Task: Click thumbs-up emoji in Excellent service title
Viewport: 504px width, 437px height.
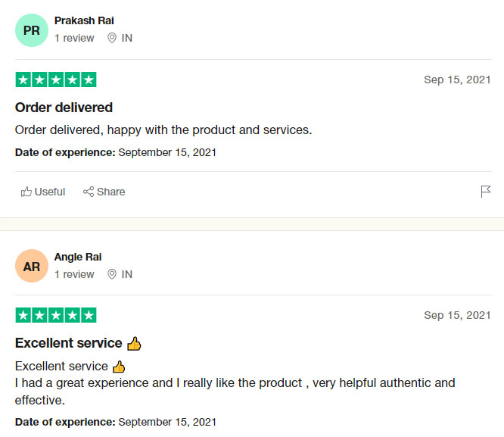Action: (x=134, y=344)
